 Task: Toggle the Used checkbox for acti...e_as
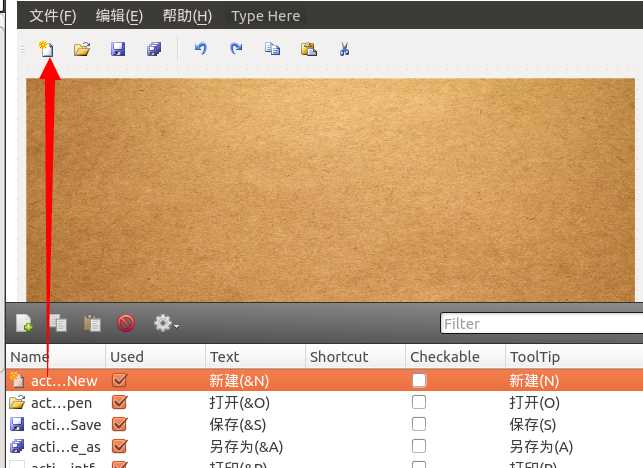click(x=119, y=446)
